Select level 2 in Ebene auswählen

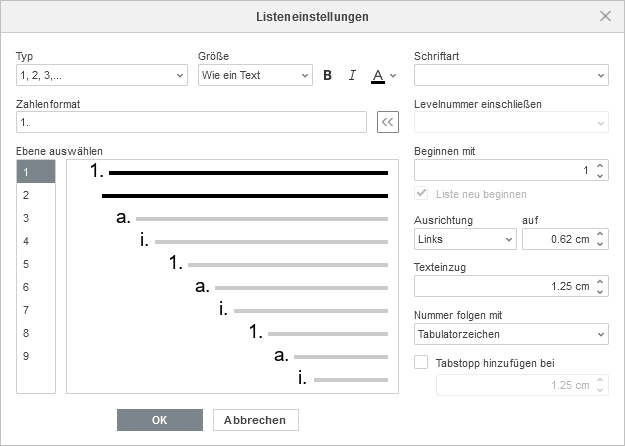36,195
